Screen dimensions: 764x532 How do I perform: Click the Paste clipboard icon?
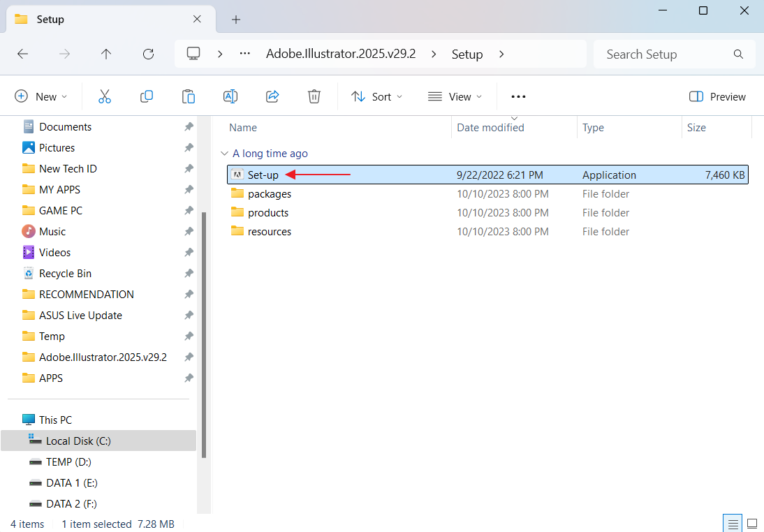pyautogui.click(x=189, y=96)
